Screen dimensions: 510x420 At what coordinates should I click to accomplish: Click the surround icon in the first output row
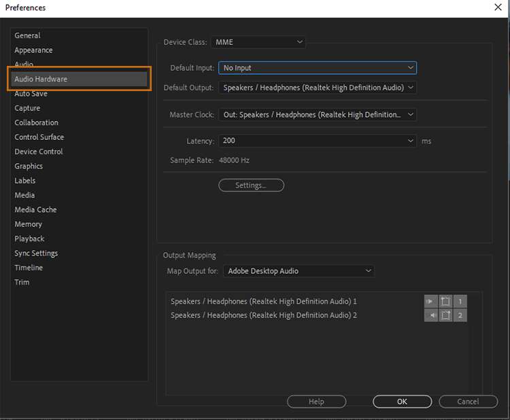tap(445, 301)
